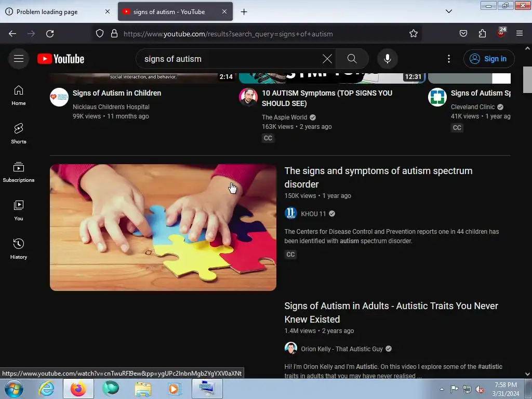Bookmark this page with star icon
Screen dimensions: 532x399
coord(413,34)
